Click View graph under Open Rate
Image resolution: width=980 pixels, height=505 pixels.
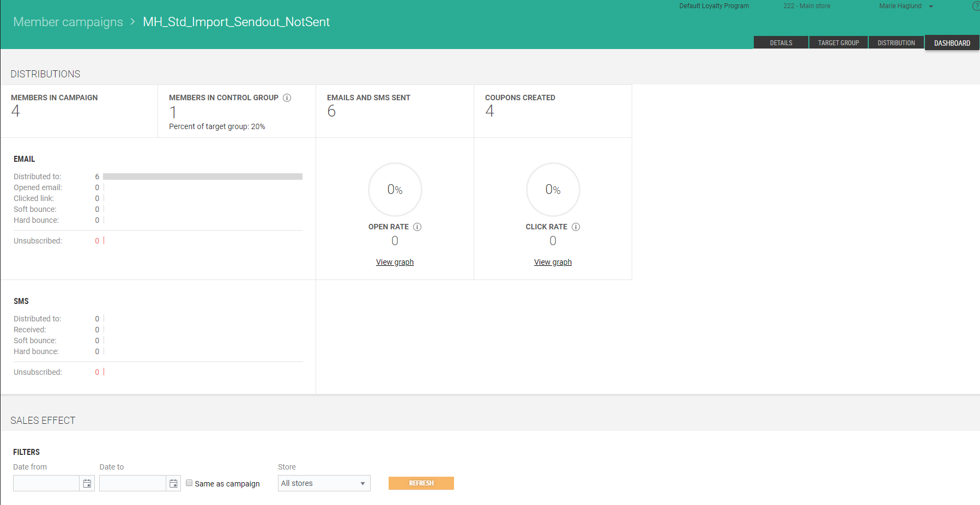point(395,262)
